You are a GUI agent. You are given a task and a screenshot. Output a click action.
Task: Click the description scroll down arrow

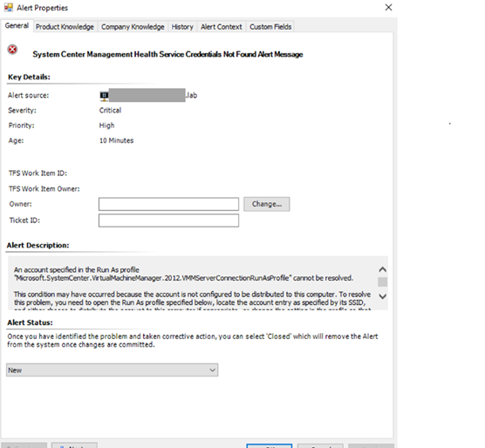pos(383,296)
